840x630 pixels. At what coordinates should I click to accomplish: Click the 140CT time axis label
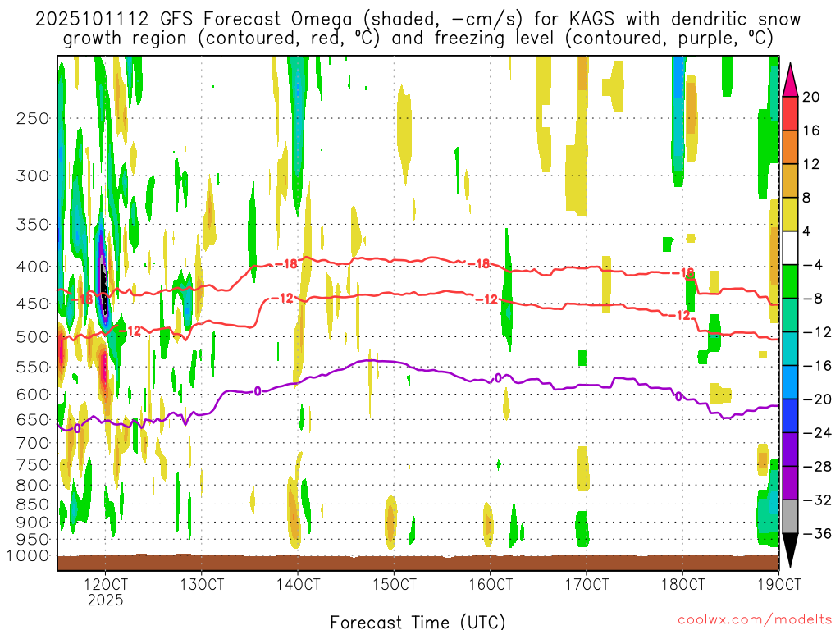(x=298, y=583)
